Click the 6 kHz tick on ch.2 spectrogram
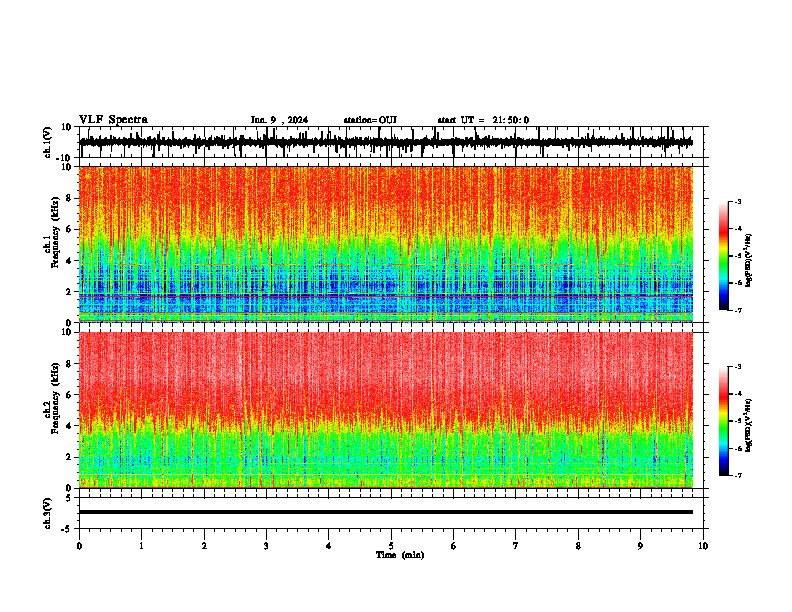Screen dimensions: 792x612 69,394
